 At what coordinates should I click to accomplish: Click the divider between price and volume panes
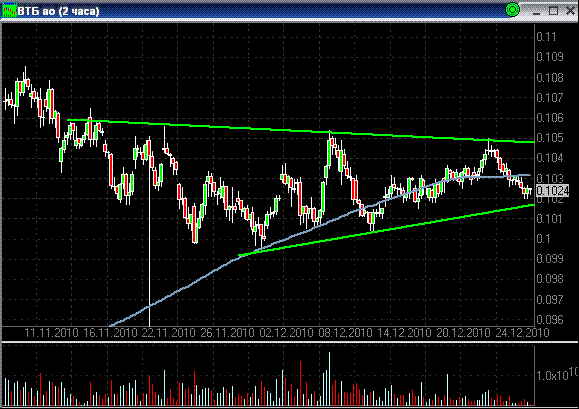(x=290, y=342)
